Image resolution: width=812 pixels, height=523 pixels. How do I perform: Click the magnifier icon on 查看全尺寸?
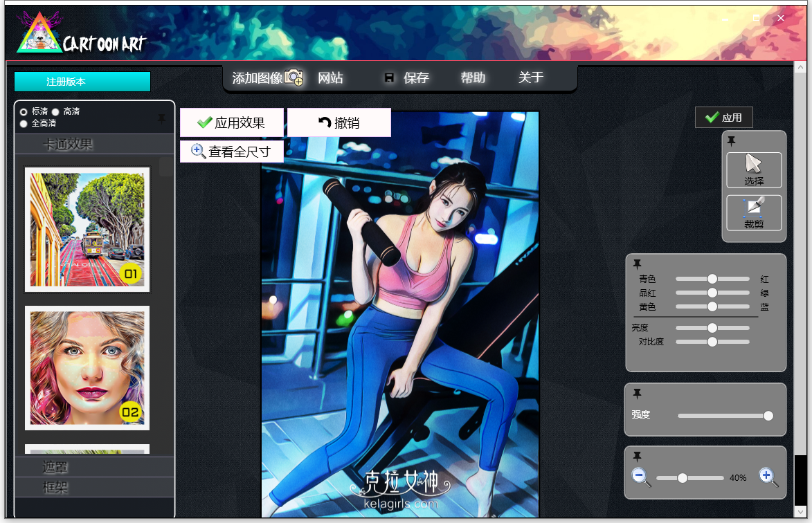coord(198,151)
